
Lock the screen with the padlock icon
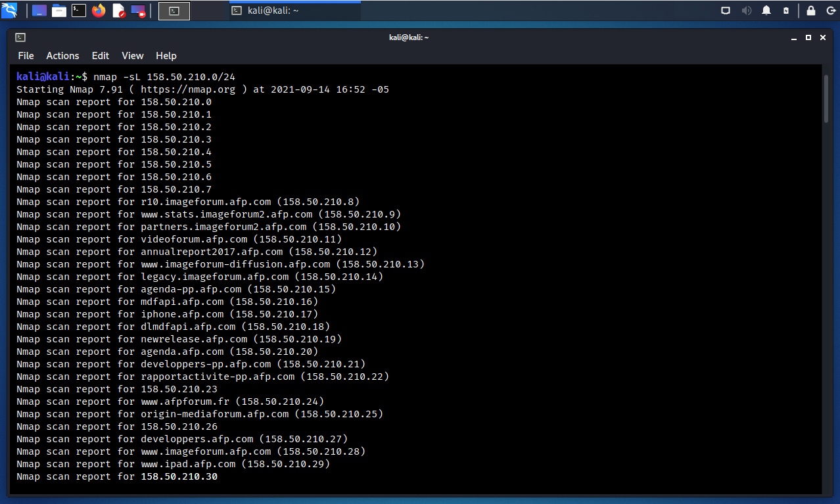(x=811, y=11)
